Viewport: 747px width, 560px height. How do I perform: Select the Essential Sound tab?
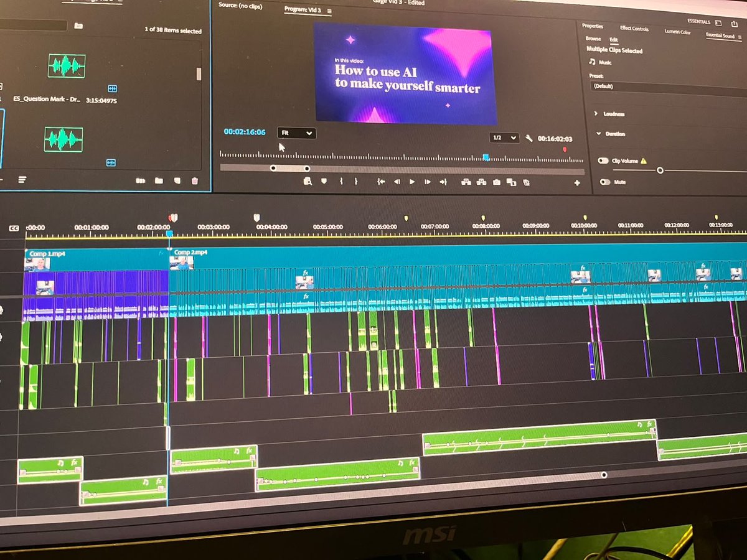pos(720,35)
